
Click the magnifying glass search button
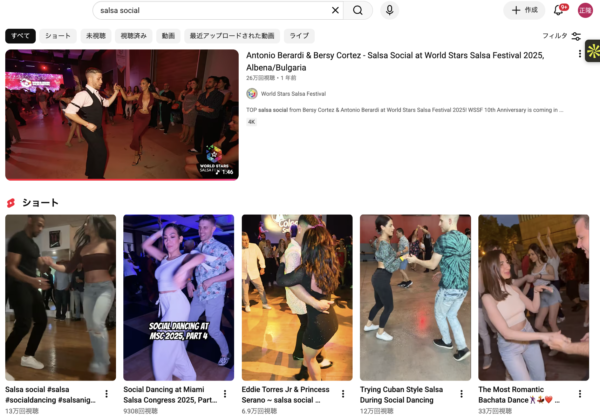coord(358,10)
